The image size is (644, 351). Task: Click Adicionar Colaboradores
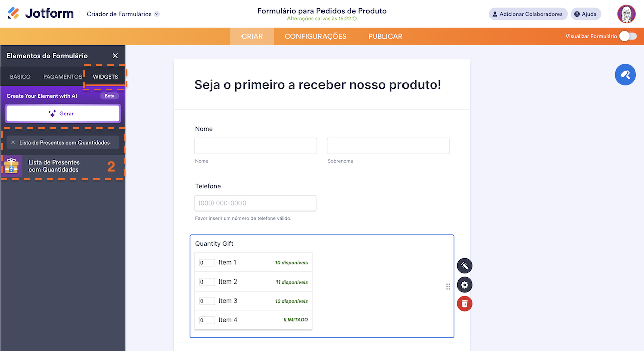(x=527, y=14)
